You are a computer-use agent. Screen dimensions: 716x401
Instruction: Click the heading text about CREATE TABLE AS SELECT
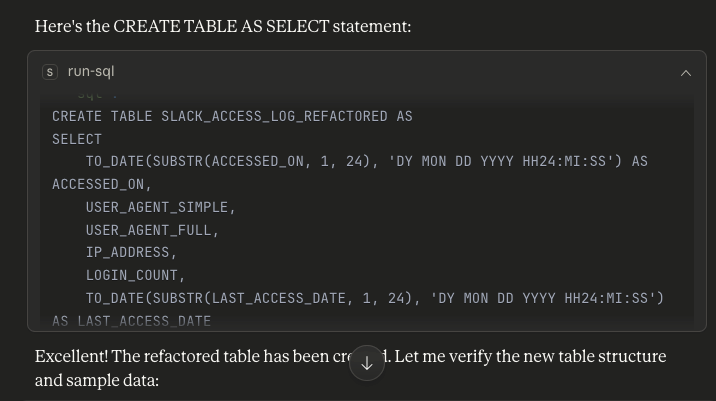223,27
